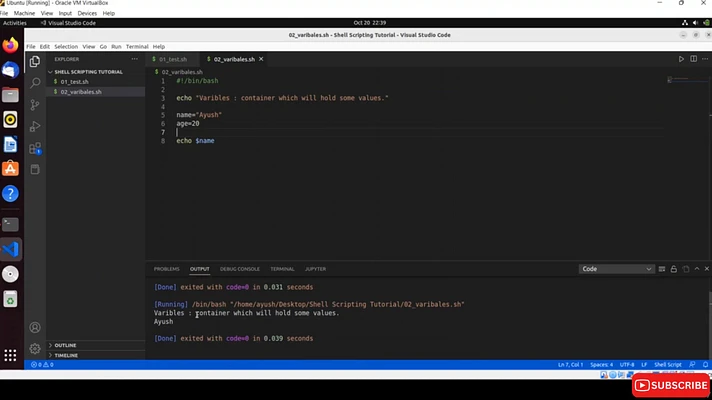
Task: Open the output log file icon
Action: tap(686, 269)
